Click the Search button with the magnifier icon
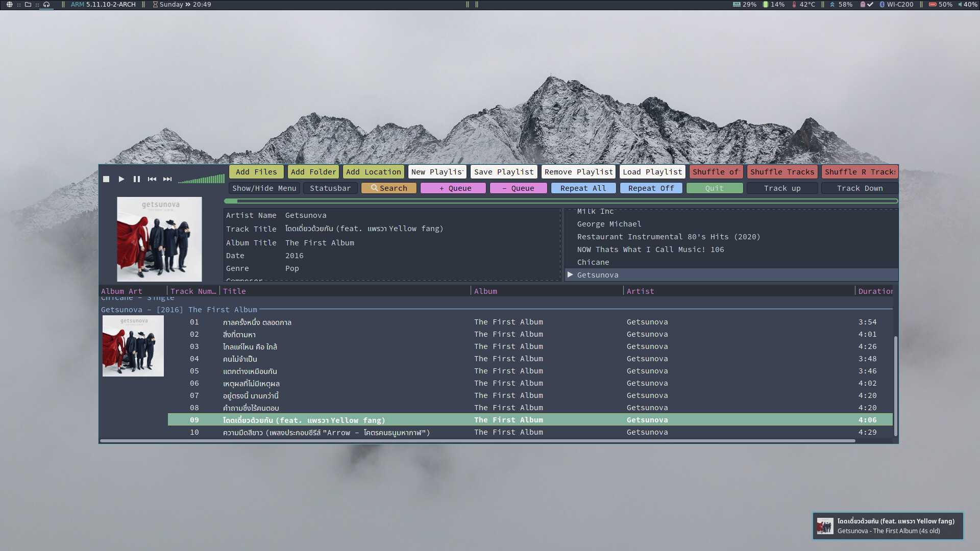The height and width of the screenshot is (551, 980). click(389, 188)
